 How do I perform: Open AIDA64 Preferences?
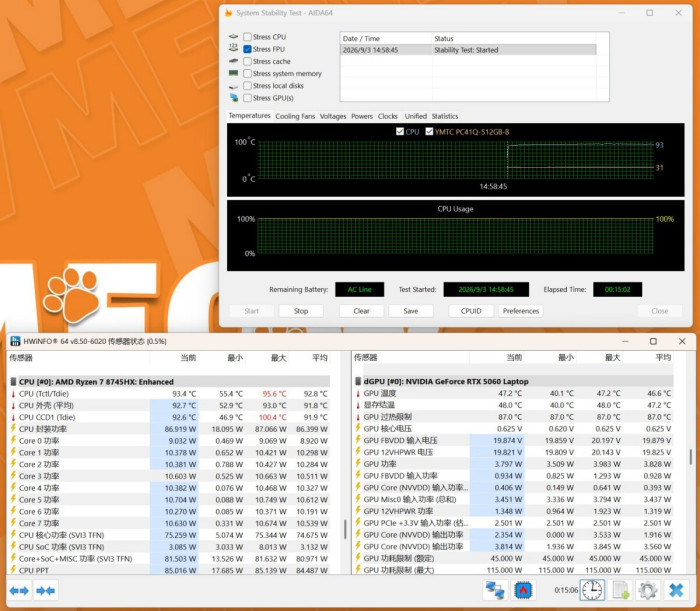pos(521,311)
